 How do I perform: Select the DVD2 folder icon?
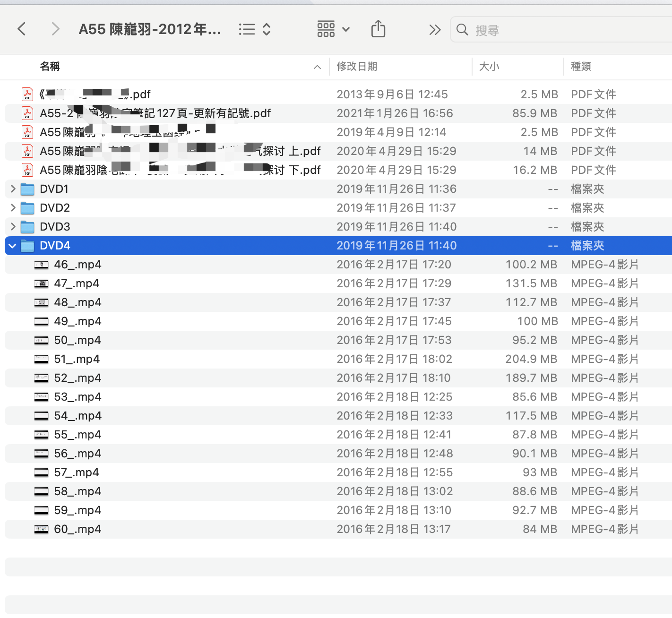(x=27, y=208)
